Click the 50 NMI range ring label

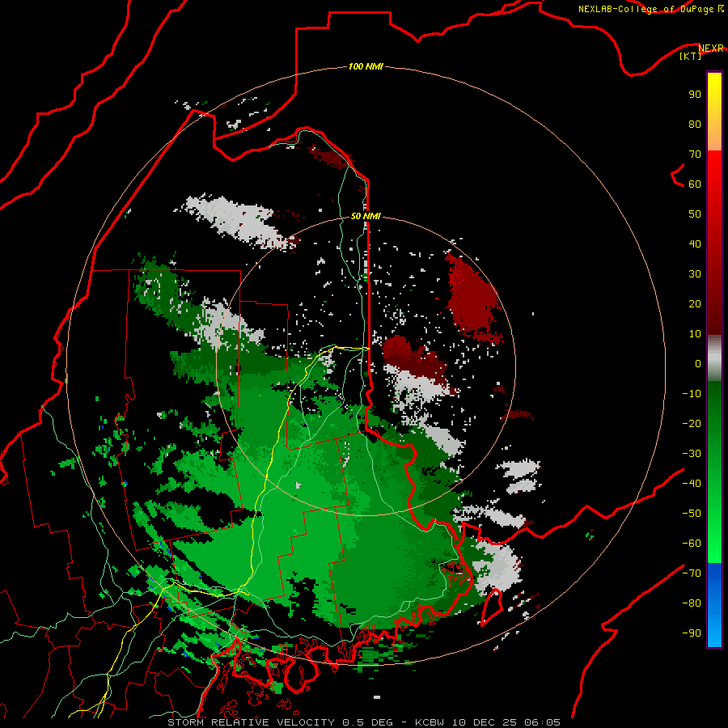(366, 216)
